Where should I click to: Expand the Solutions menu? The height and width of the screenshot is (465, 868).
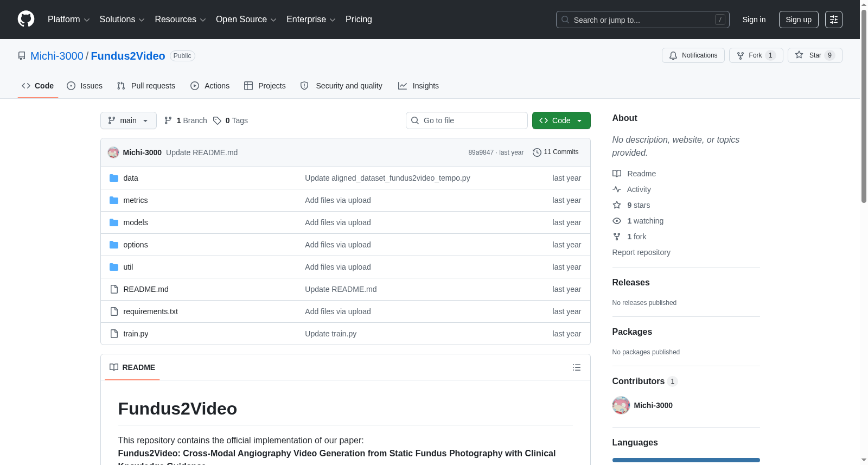[122, 20]
